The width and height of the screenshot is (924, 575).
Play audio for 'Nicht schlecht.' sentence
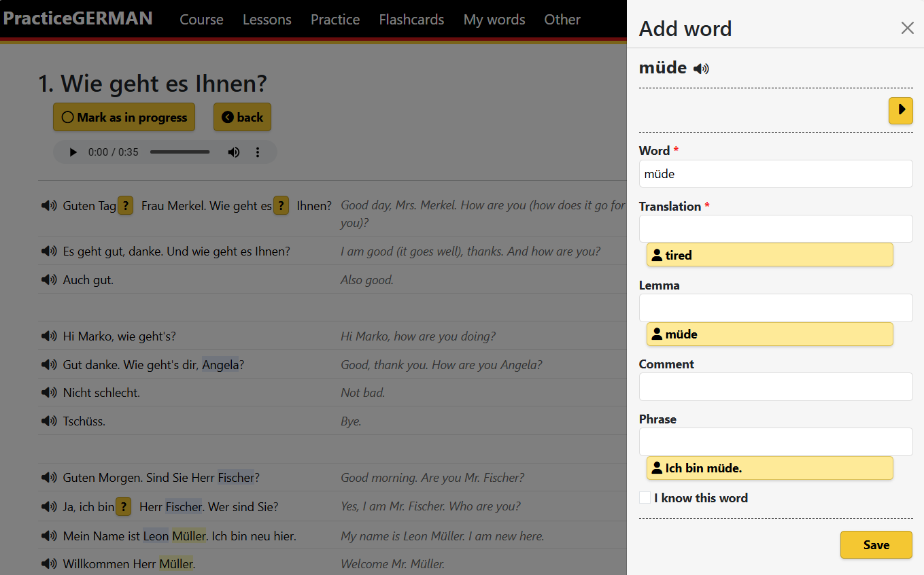click(49, 392)
